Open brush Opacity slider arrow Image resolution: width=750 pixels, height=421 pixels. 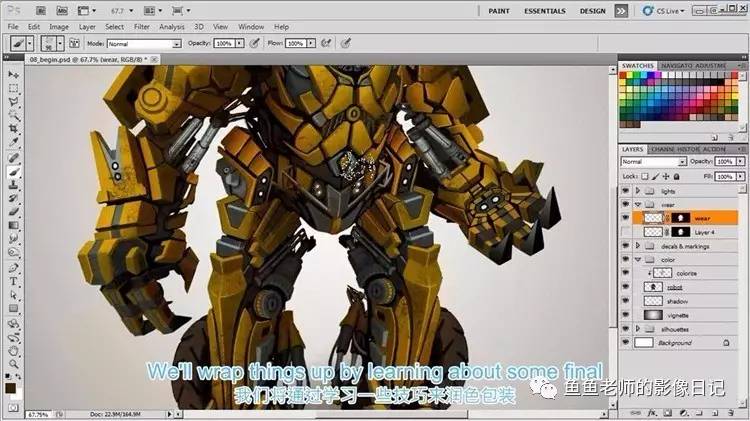(239, 43)
